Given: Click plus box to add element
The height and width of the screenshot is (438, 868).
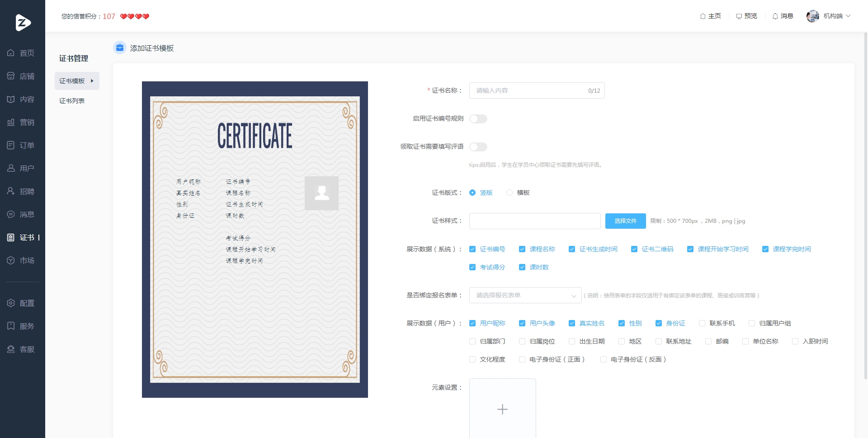Looking at the screenshot, I should (x=502, y=409).
